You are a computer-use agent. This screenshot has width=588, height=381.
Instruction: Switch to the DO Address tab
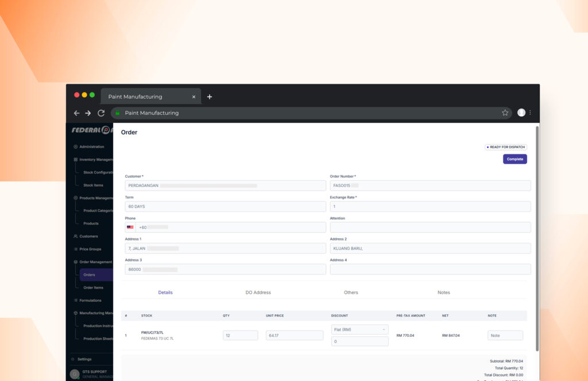[258, 293]
